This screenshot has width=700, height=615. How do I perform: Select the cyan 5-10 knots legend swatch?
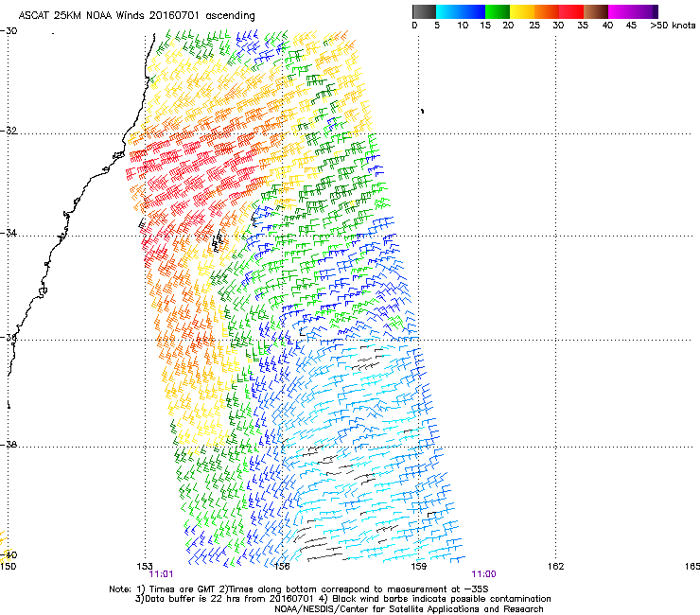448,11
